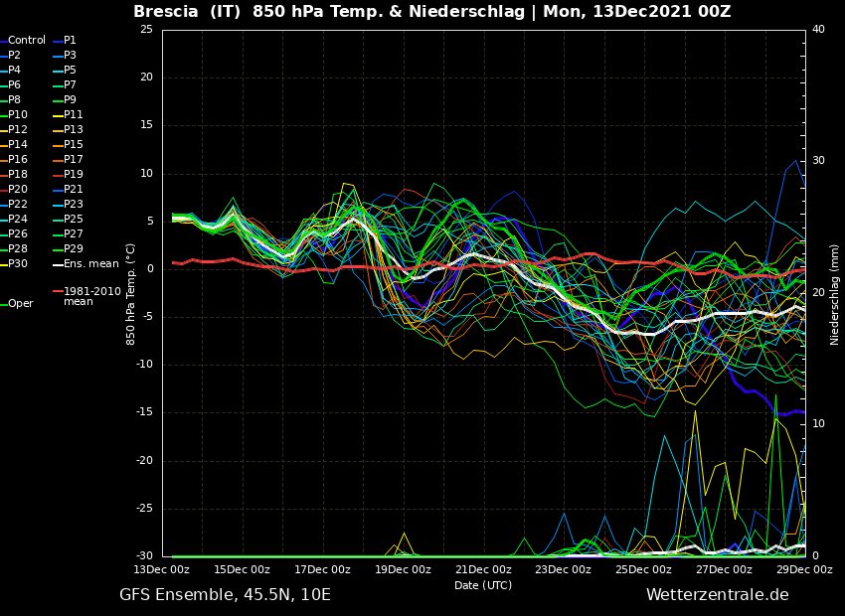This screenshot has height=616, width=845.
Task: Choose the '25Dec 00z' date label
Action: (x=645, y=569)
